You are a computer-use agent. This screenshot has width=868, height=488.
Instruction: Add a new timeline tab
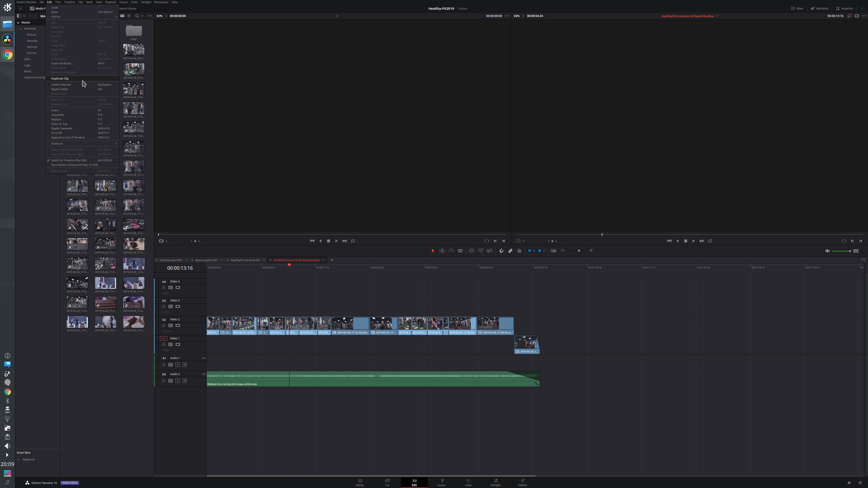point(332,260)
